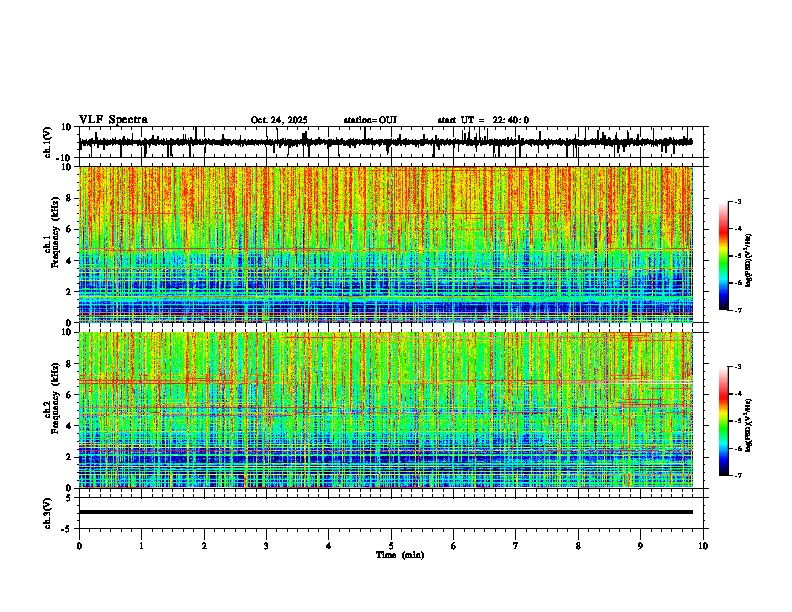Click the "6" minute tick label

coord(454,546)
